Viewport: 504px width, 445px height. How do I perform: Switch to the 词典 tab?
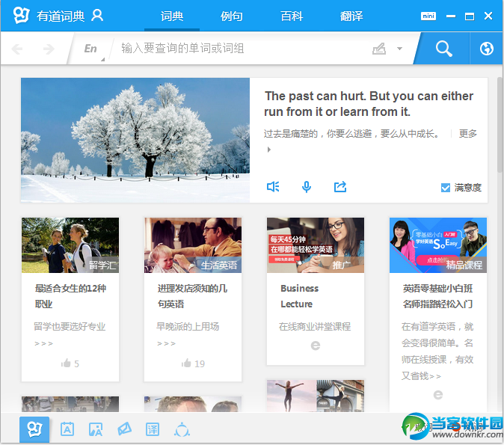pyautogui.click(x=172, y=16)
